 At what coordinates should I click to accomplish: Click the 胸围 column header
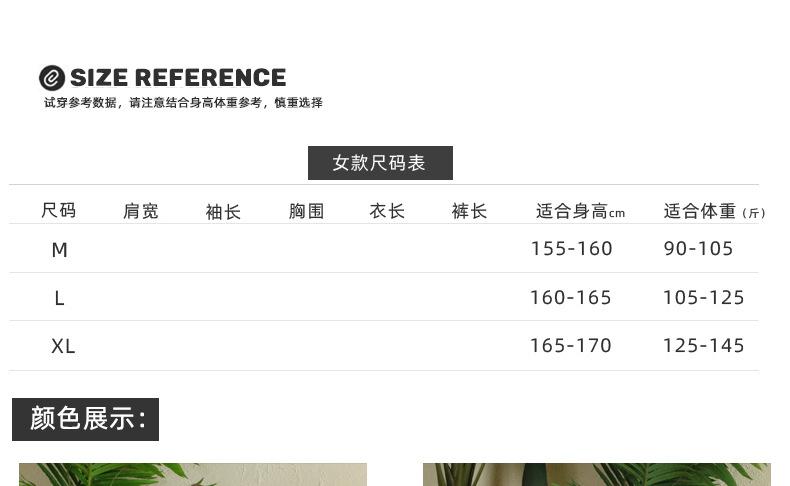[x=307, y=211]
